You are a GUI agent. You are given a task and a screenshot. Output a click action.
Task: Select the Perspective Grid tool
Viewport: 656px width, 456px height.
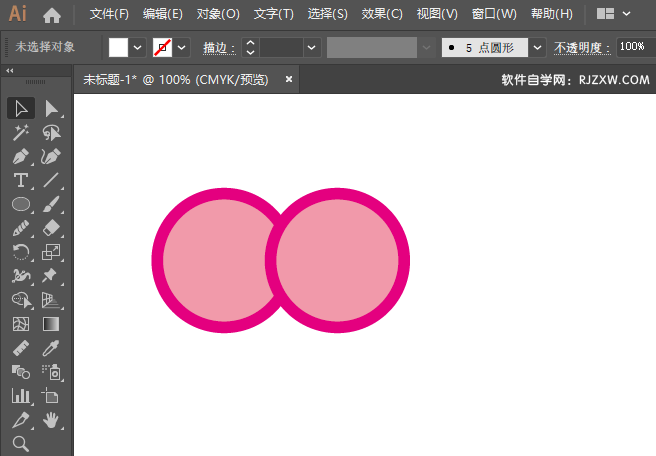point(51,300)
